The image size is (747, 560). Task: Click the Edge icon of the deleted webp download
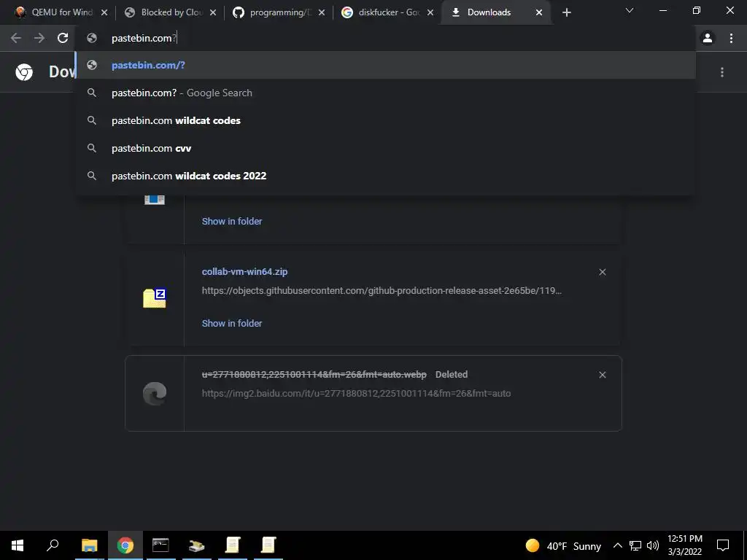coord(155,393)
